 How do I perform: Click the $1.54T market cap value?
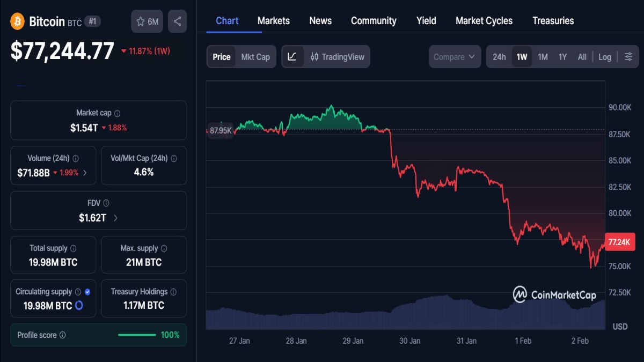(x=84, y=128)
